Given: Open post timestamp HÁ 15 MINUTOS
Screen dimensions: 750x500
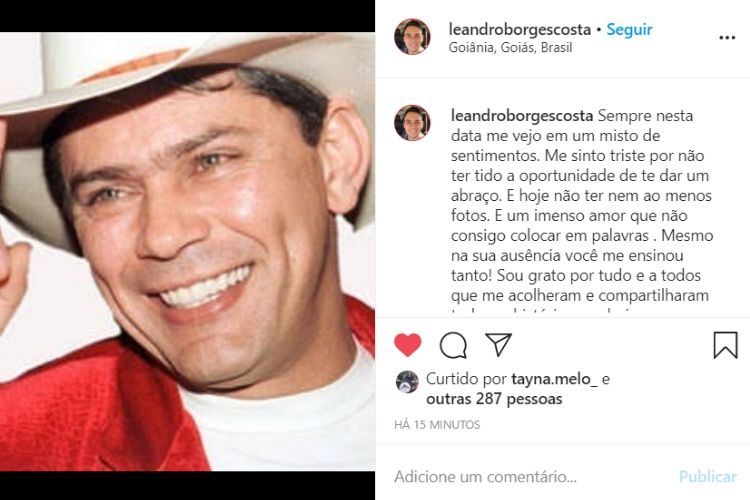Looking at the screenshot, I should (437, 425).
